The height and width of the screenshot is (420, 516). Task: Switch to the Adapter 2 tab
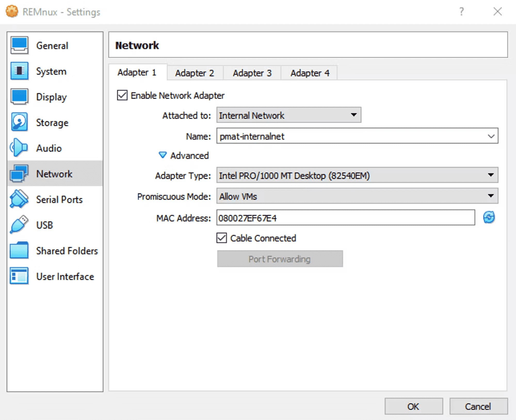point(195,73)
